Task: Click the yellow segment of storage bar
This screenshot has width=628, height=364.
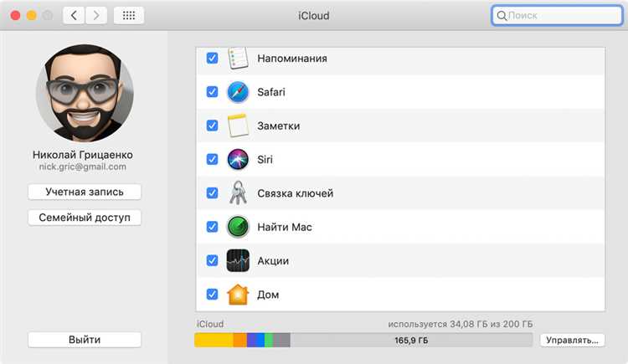Action: coord(214,340)
